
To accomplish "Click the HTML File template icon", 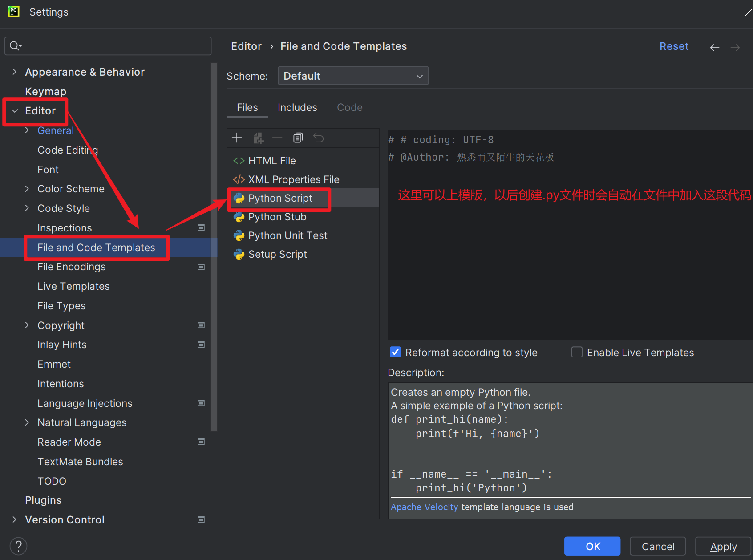I will pos(239,161).
